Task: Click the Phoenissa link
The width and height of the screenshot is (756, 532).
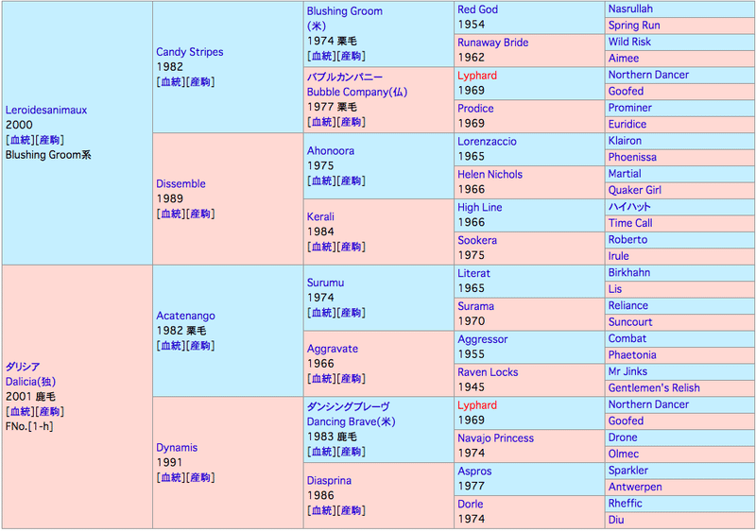Action: pos(632,157)
